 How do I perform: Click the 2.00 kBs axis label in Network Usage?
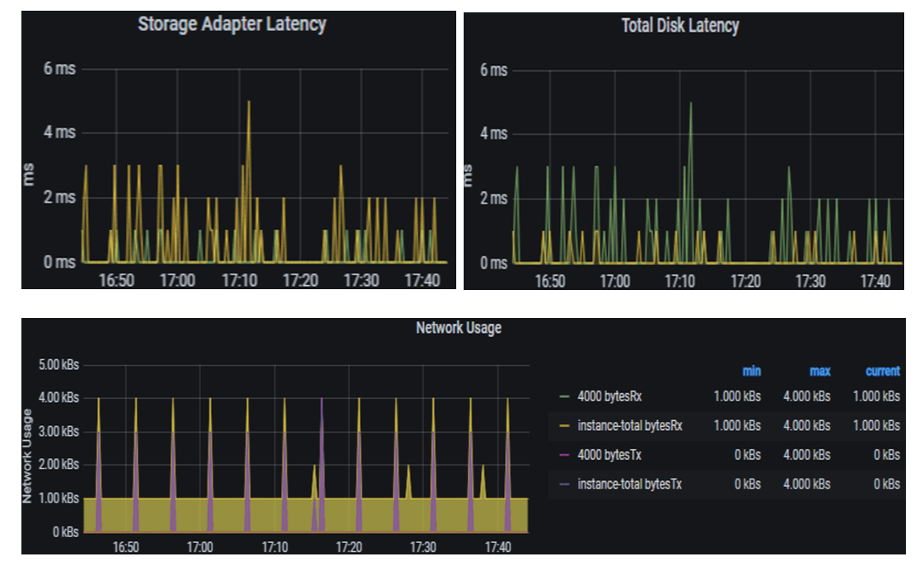pyautogui.click(x=59, y=465)
